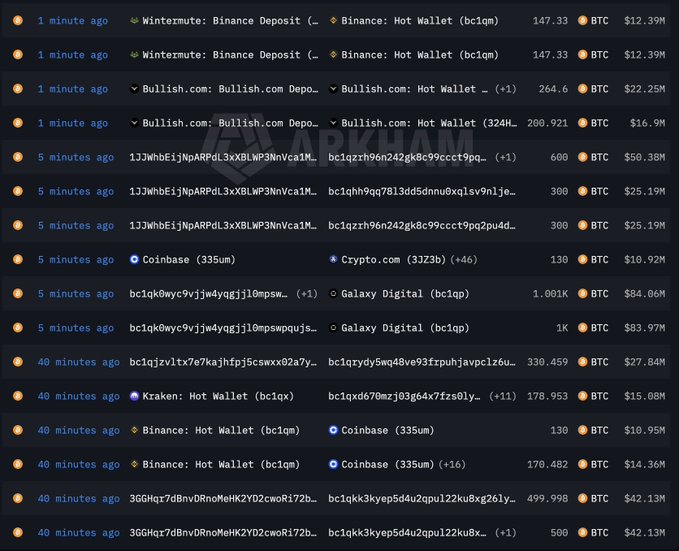This screenshot has height=551, width=679.
Task: Open recipient address bc1qhh9qq78l3dd5dnnu0xqlsv9nlje…
Action: click(x=422, y=191)
